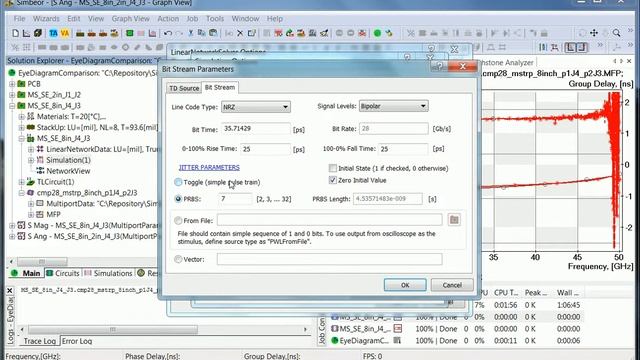Click the TA toolbar icon

[x=53, y=33]
